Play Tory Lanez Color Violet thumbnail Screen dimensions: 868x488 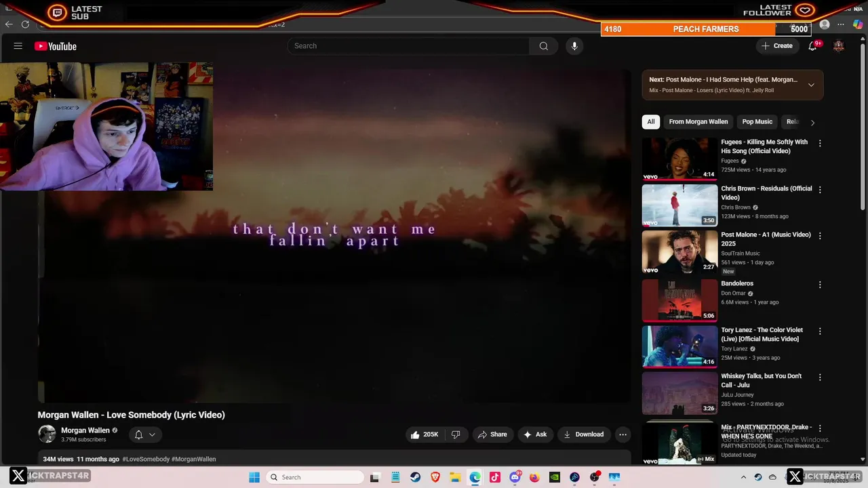pos(679,346)
